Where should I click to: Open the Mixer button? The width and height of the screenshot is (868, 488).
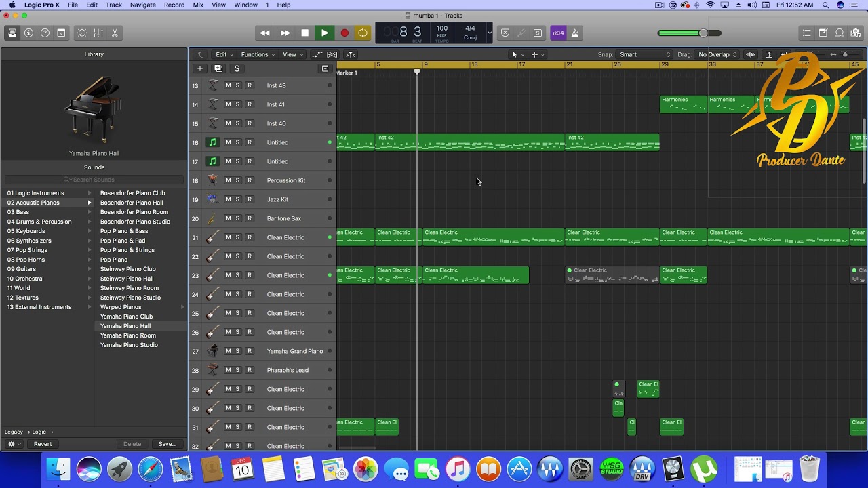pyautogui.click(x=98, y=33)
